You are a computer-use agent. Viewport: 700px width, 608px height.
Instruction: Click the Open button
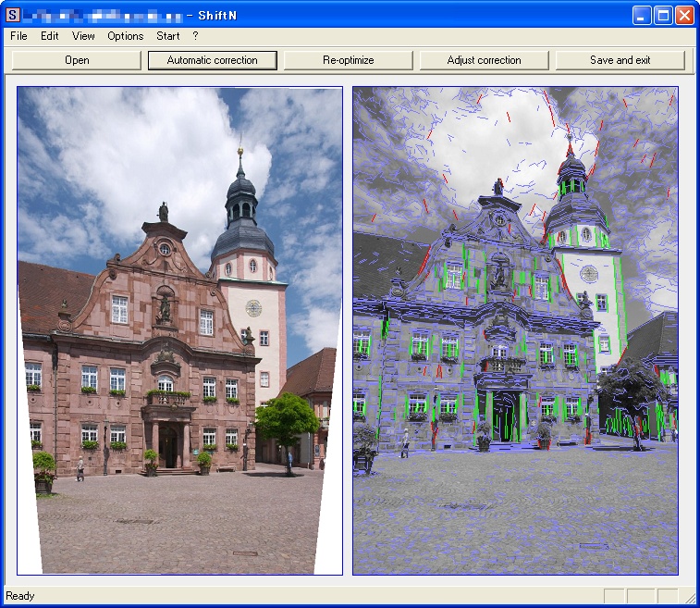tap(77, 60)
